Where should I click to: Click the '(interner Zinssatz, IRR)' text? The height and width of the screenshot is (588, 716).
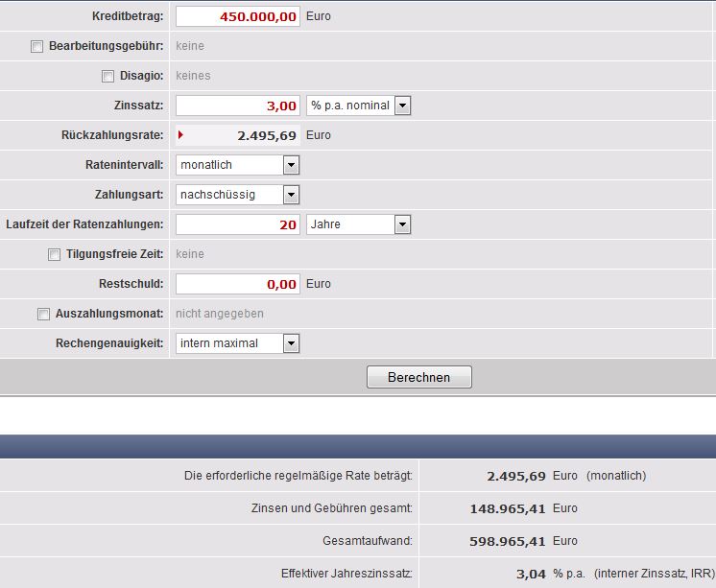[655, 574]
